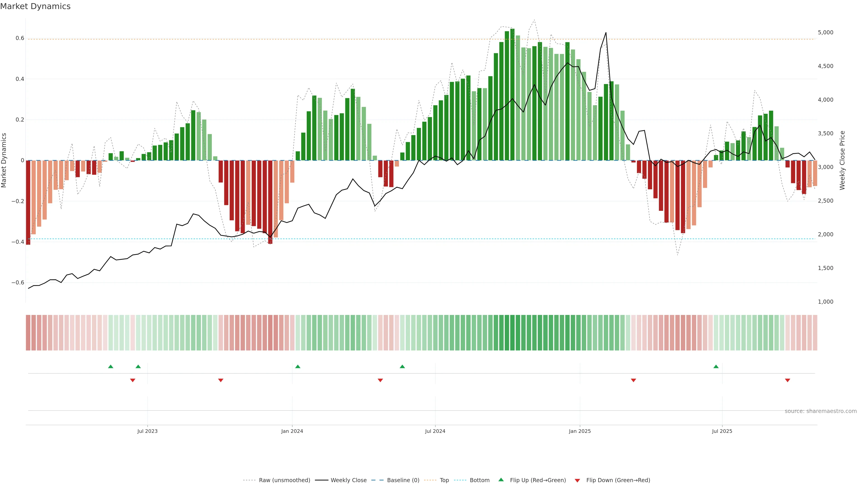The height and width of the screenshot is (488, 868).
Task: Click source: sharemaestro.com text
Action: (x=821, y=411)
